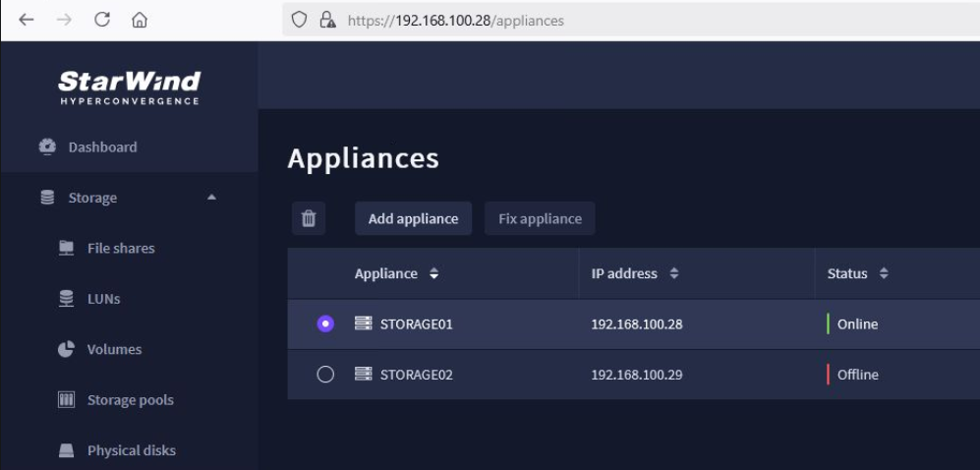Click the StarWind Hyperconvergence logo
Image resolution: width=980 pixels, height=470 pixels.
click(130, 88)
